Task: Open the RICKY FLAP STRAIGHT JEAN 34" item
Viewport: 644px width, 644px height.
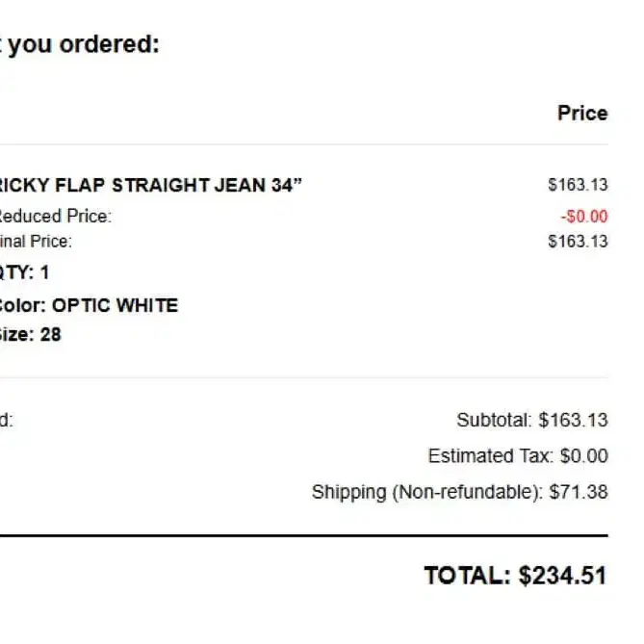Action: click(x=149, y=186)
